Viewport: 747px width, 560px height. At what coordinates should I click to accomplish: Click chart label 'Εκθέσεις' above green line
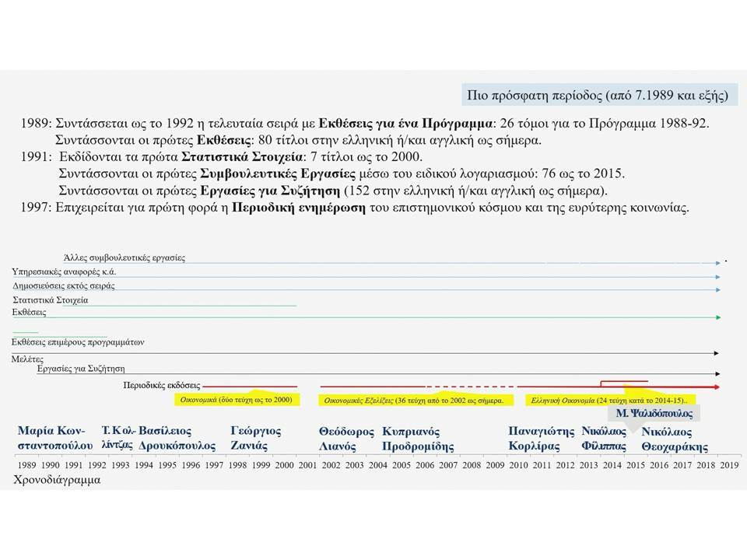click(29, 313)
